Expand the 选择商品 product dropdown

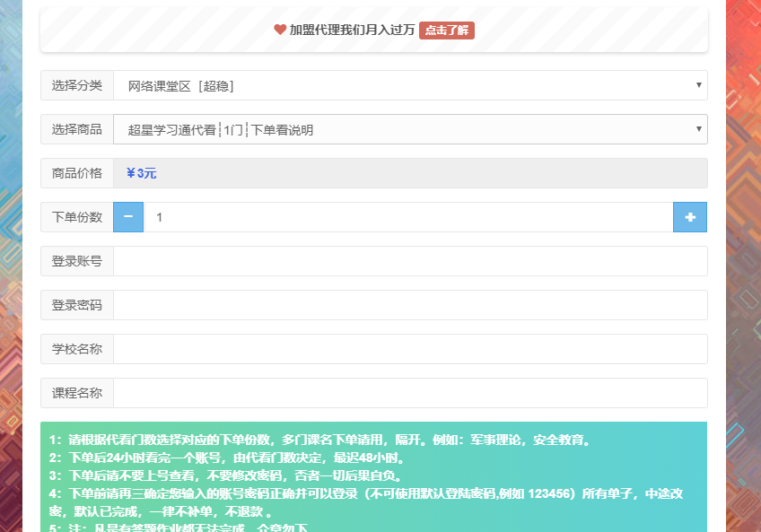(410, 129)
